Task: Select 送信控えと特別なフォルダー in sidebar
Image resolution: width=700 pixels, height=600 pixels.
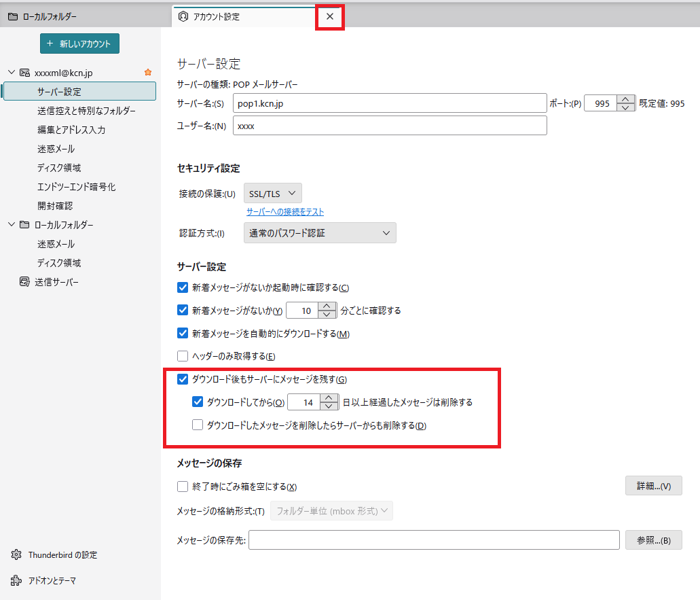Action: coord(86,111)
